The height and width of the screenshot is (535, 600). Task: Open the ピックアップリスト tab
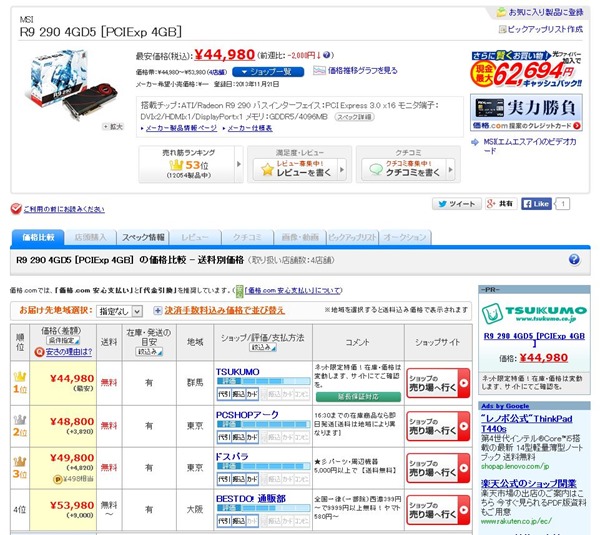point(352,237)
